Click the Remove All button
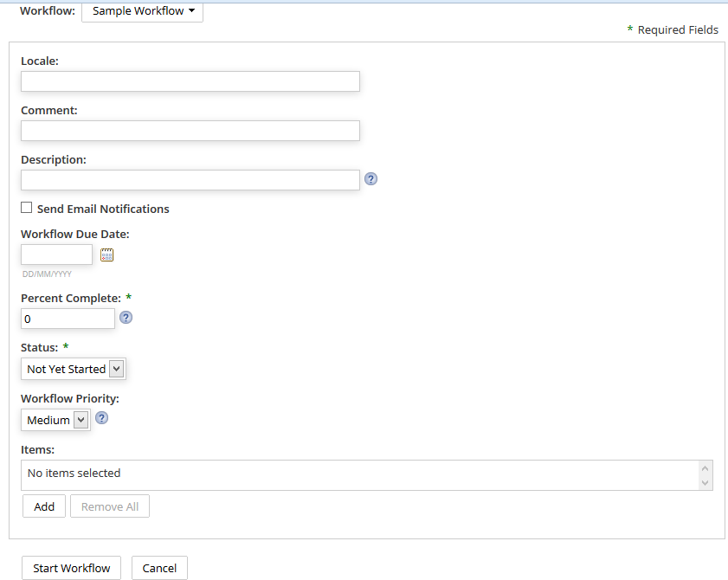The height and width of the screenshot is (580, 728). (x=109, y=506)
